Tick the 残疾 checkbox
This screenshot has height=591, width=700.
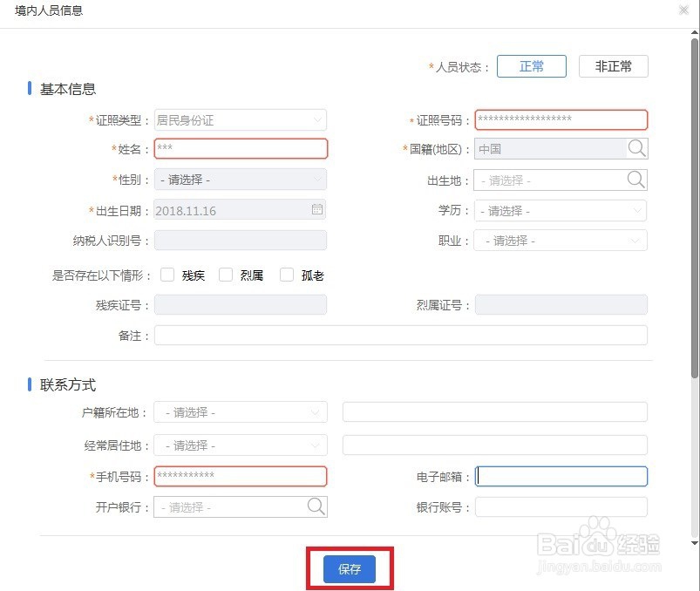pos(167,275)
